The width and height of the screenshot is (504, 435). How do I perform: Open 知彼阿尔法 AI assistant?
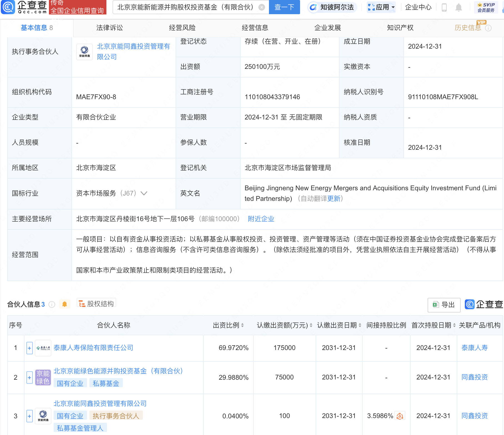[x=332, y=7]
